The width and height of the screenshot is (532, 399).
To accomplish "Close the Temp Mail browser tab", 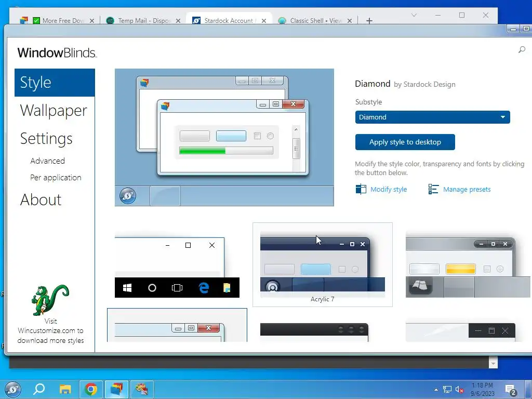I will [178, 21].
